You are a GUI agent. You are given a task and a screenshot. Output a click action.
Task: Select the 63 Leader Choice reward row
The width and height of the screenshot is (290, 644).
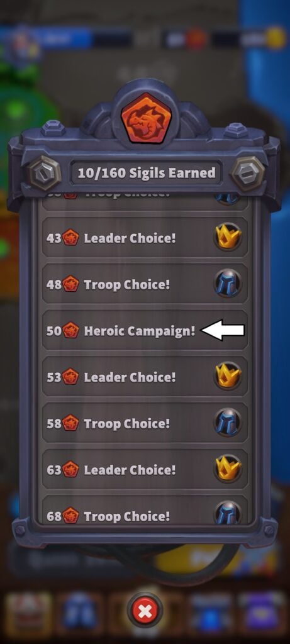[145, 469]
